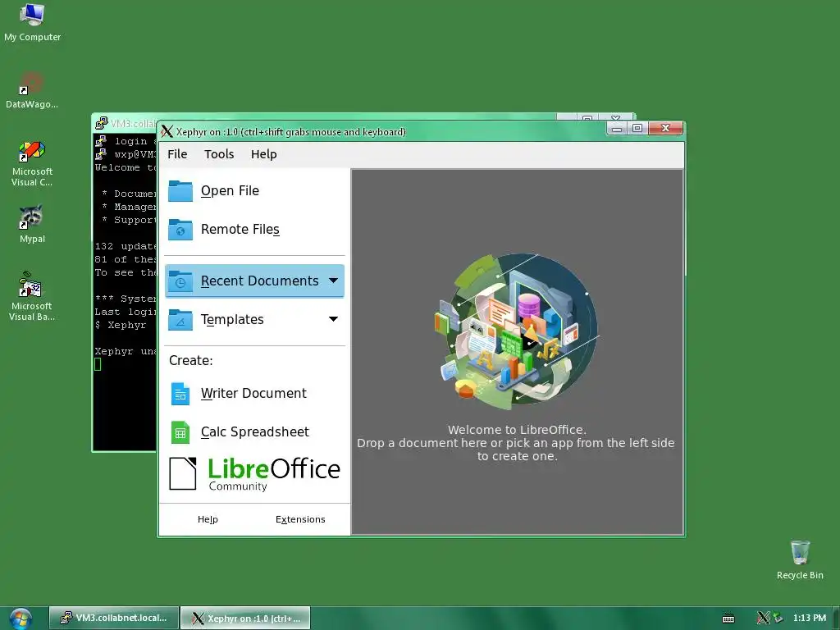Click the Recent Documents clock folder icon

coord(180,281)
